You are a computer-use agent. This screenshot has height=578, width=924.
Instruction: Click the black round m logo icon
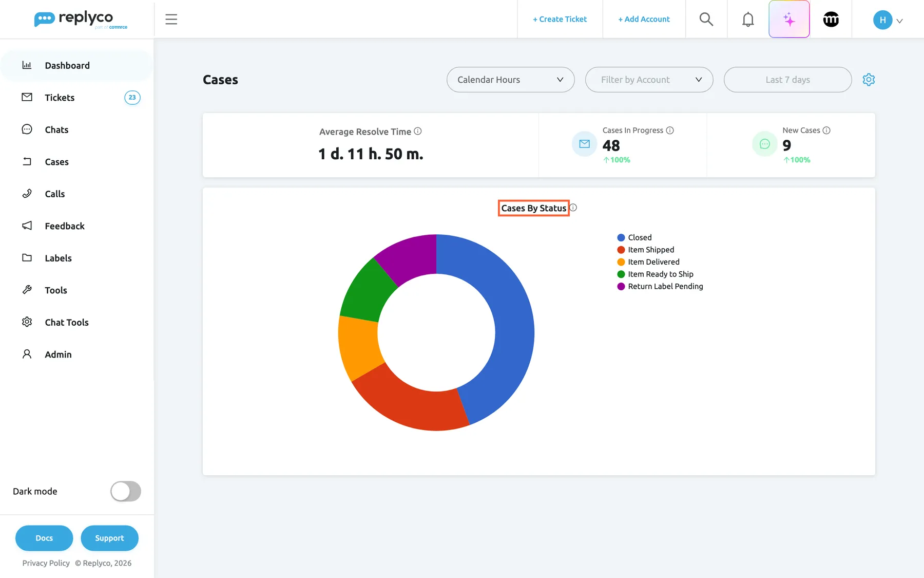click(831, 20)
